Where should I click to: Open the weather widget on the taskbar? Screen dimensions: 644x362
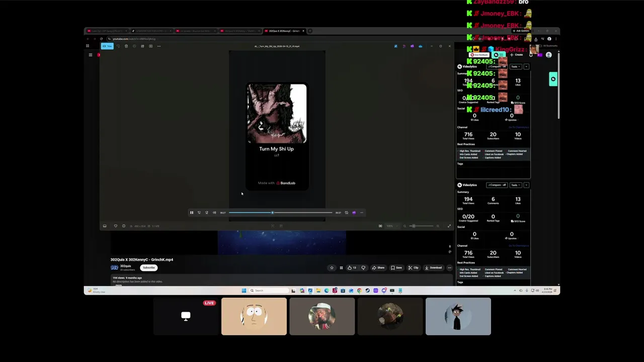pyautogui.click(x=97, y=290)
